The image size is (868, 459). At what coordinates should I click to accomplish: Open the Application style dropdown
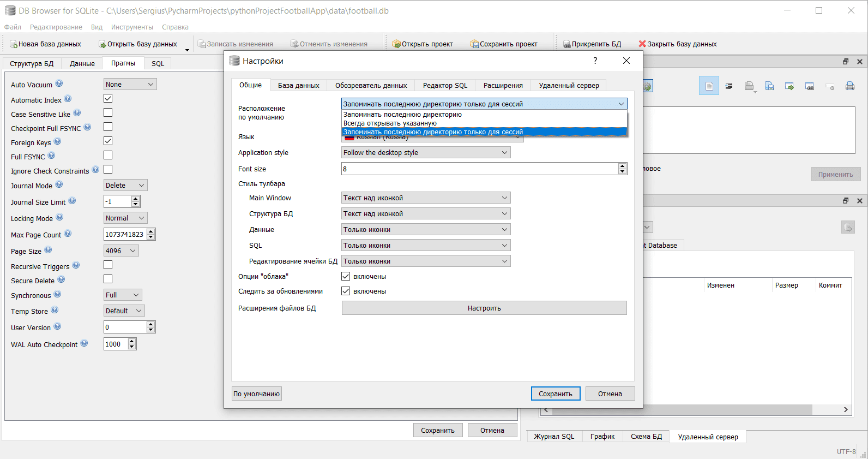point(426,152)
